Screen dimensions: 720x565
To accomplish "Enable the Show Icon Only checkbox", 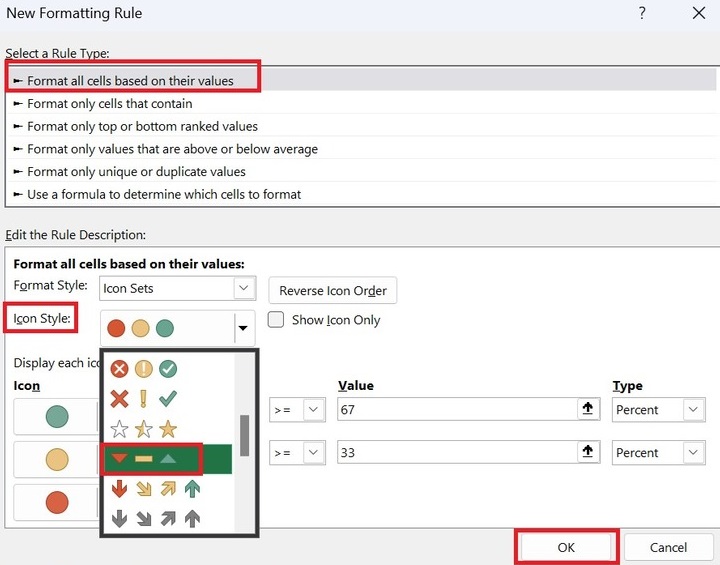I will point(276,320).
